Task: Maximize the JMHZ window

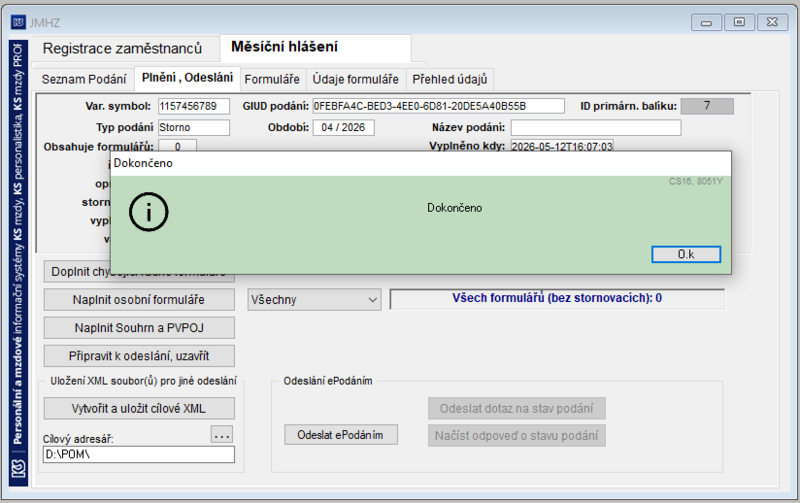Action: 739,22
